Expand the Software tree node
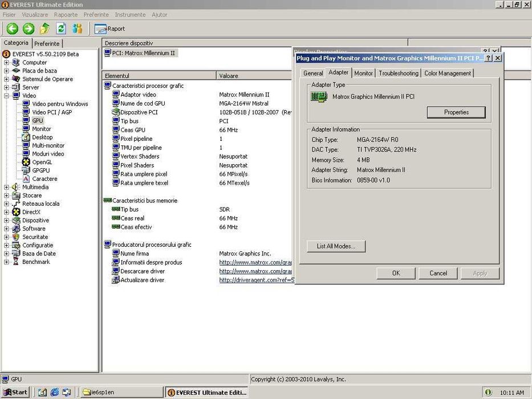 pos(6,229)
